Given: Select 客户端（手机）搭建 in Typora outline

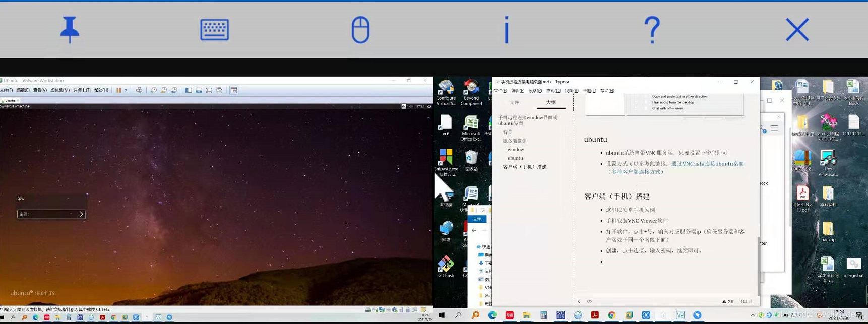Looking at the screenshot, I should click(x=525, y=166).
